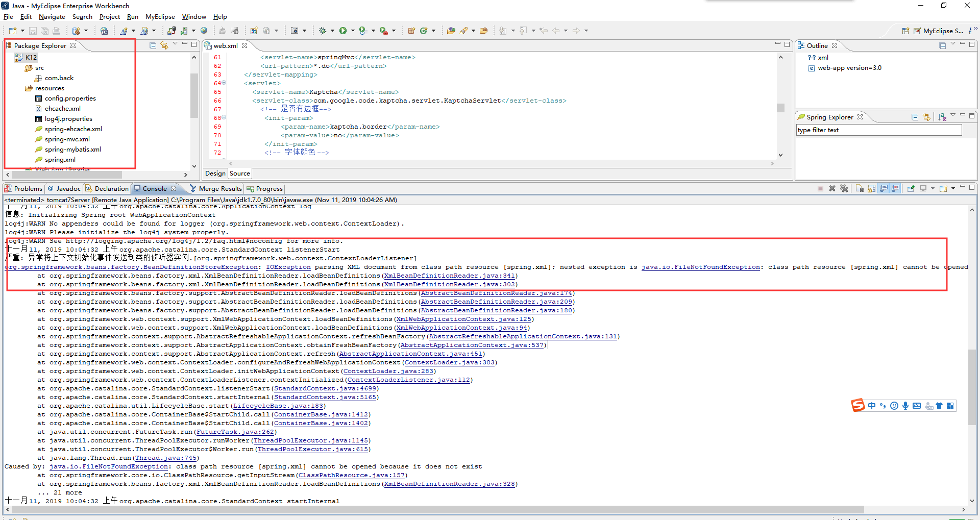The image size is (980, 520).
Task: Pin Console using the pushpin icon
Action: (911, 188)
